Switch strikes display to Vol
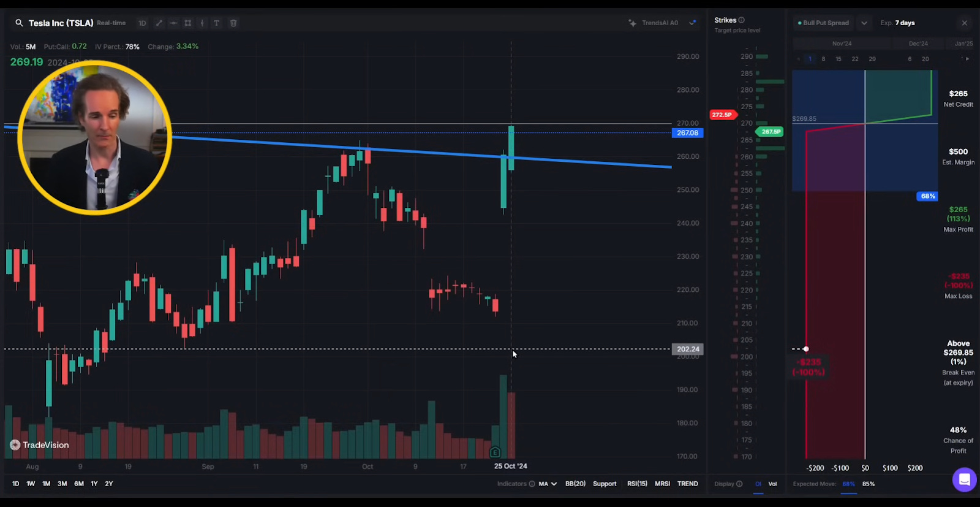This screenshot has width=980, height=507. (773, 484)
